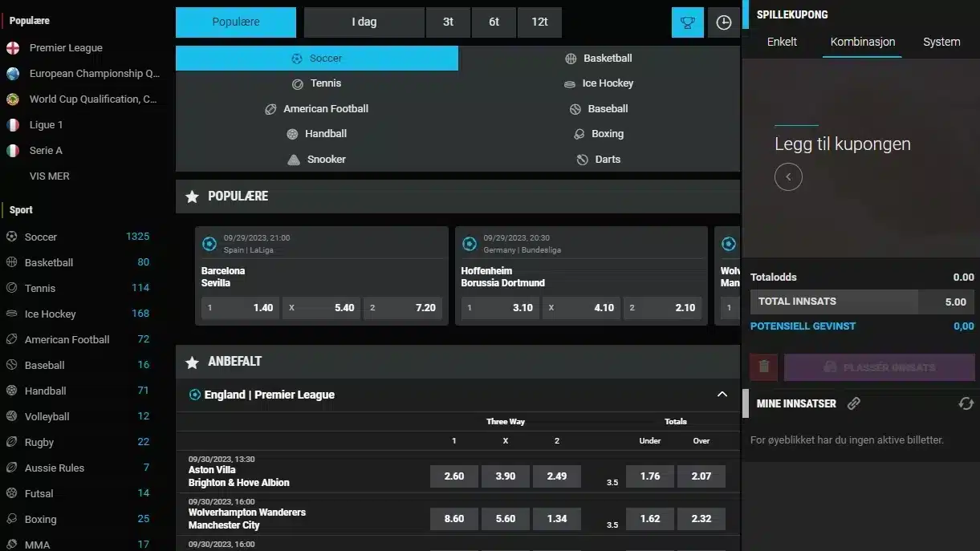Collapse the England Premier League section
This screenshot has width=980, height=551.
coord(722,394)
